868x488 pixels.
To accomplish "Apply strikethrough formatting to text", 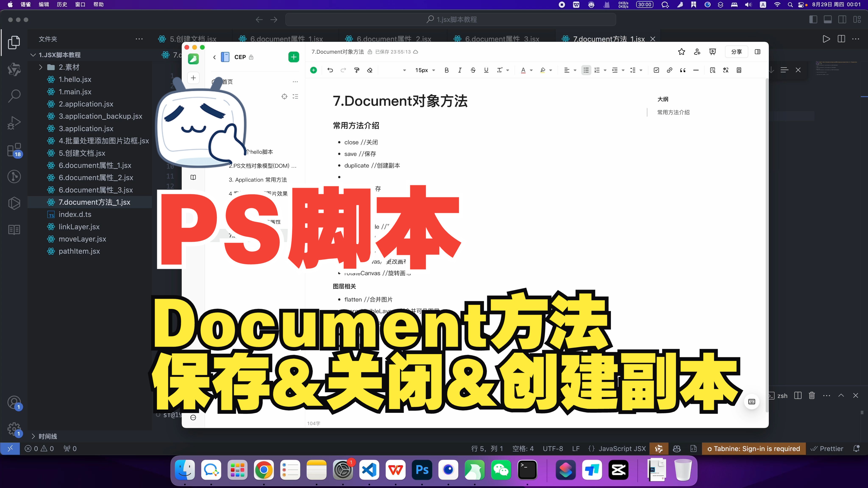I will (473, 70).
